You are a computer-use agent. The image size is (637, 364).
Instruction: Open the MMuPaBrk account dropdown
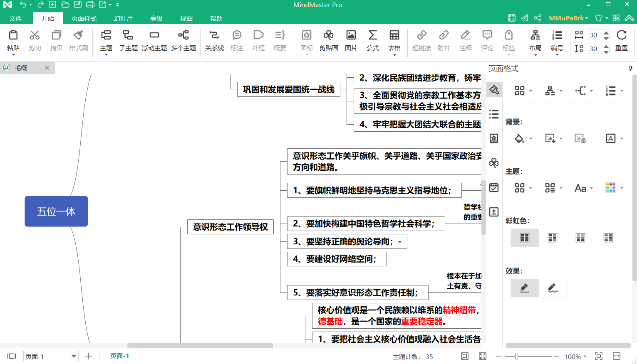pyautogui.click(x=568, y=18)
